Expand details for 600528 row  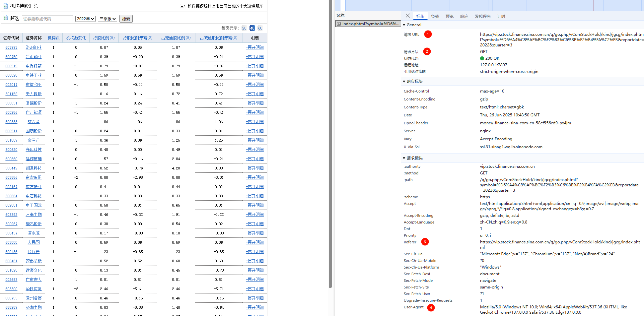coord(255,75)
